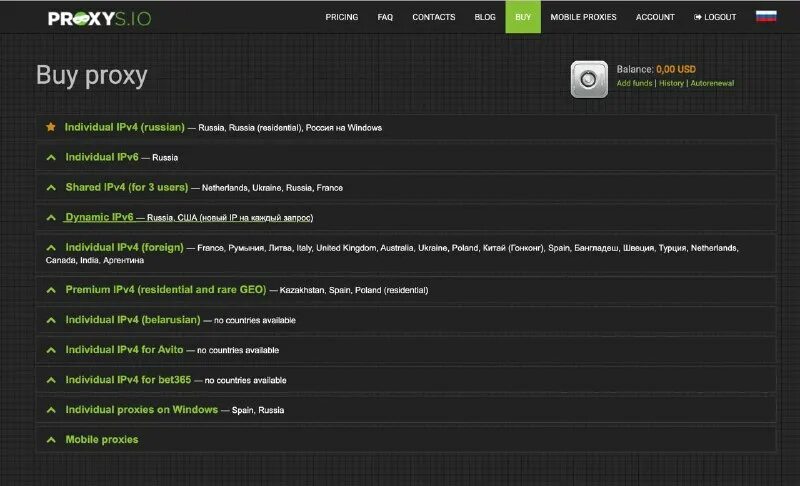Expand chevron beside Mobile proxies row
Image resolution: width=800 pixels, height=486 pixels.
(51, 440)
